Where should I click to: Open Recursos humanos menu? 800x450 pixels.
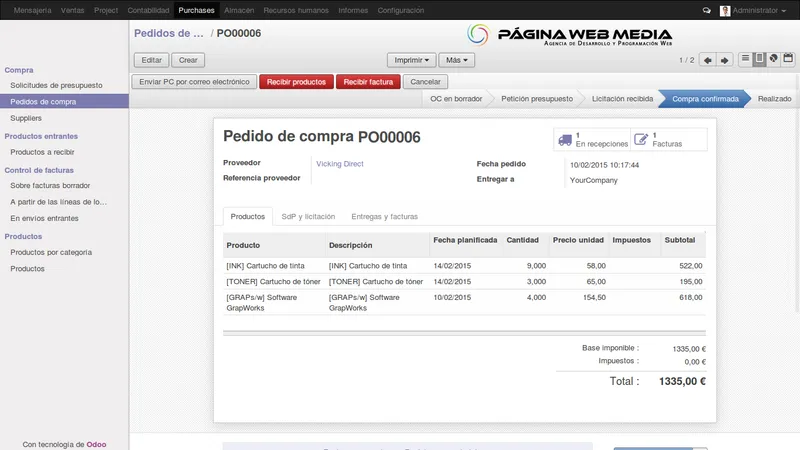(x=296, y=10)
